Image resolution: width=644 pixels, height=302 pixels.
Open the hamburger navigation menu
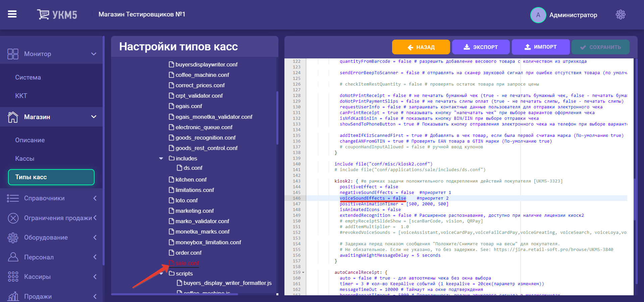tap(12, 14)
